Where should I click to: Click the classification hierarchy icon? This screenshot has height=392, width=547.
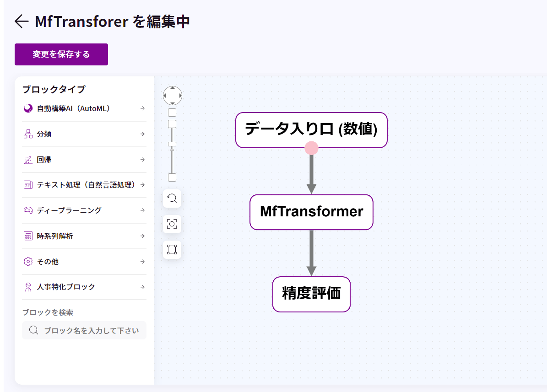[28, 134]
